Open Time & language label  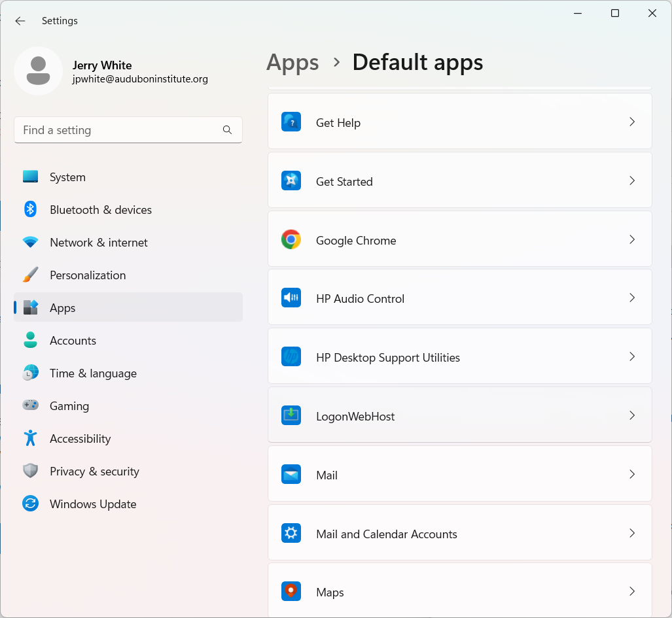(x=93, y=373)
